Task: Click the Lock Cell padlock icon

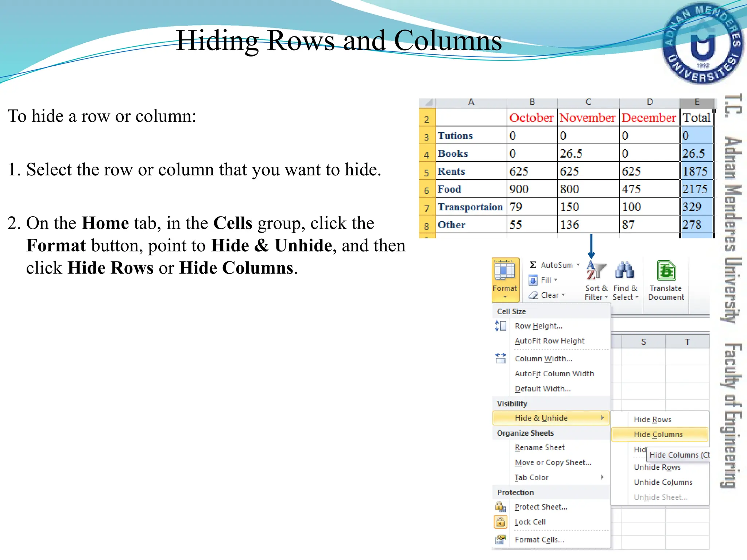Action: 500,522
